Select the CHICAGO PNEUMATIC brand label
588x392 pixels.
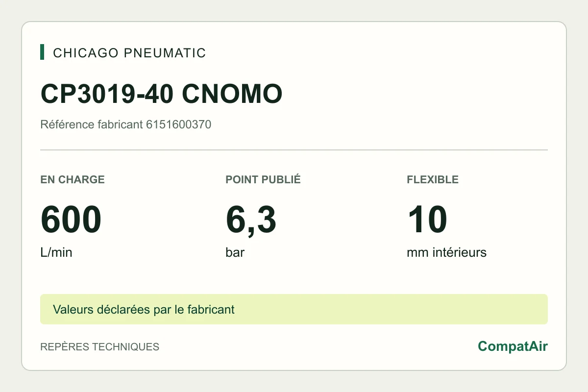[129, 52]
